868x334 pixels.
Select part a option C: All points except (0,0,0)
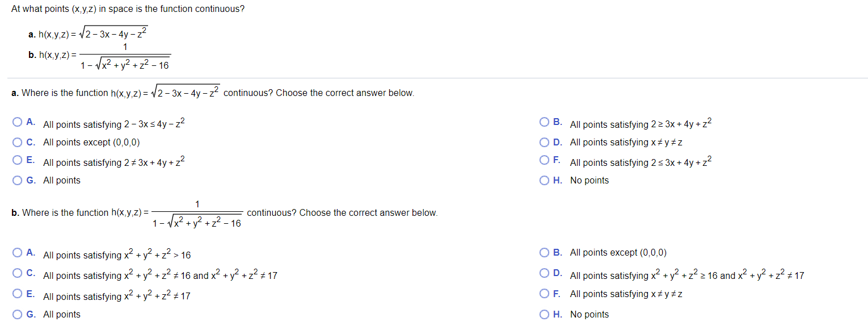coord(17,142)
